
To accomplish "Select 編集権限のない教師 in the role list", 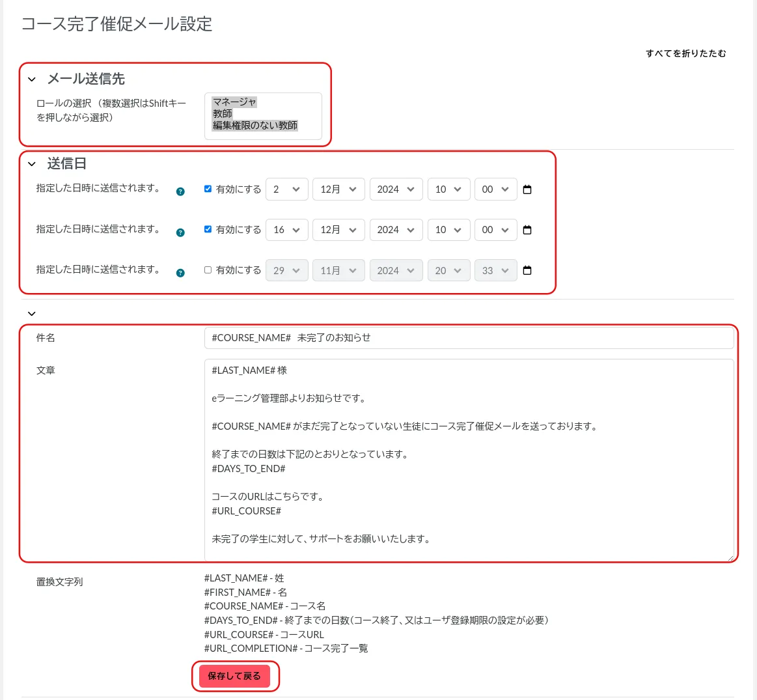I will point(255,125).
